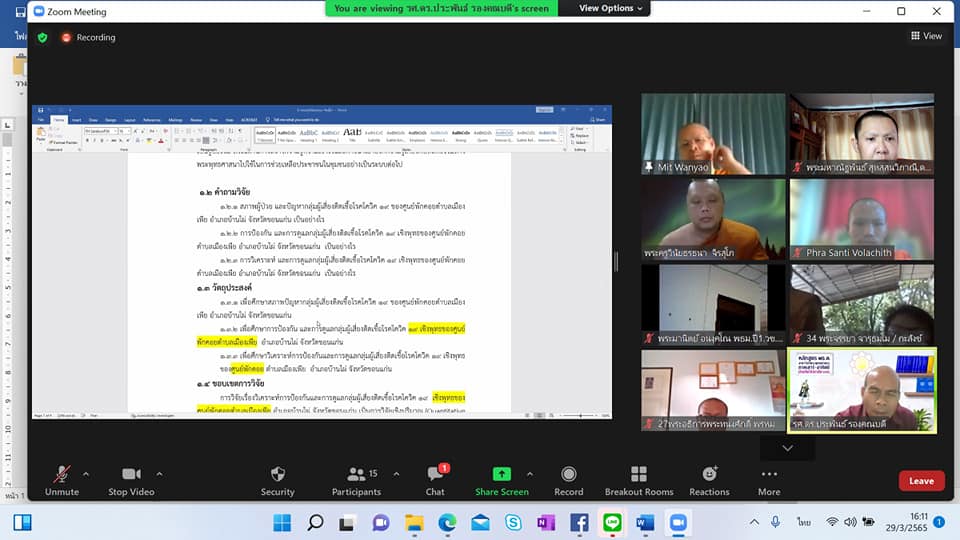
Task: Click the Recording indicator
Action: pos(89,37)
